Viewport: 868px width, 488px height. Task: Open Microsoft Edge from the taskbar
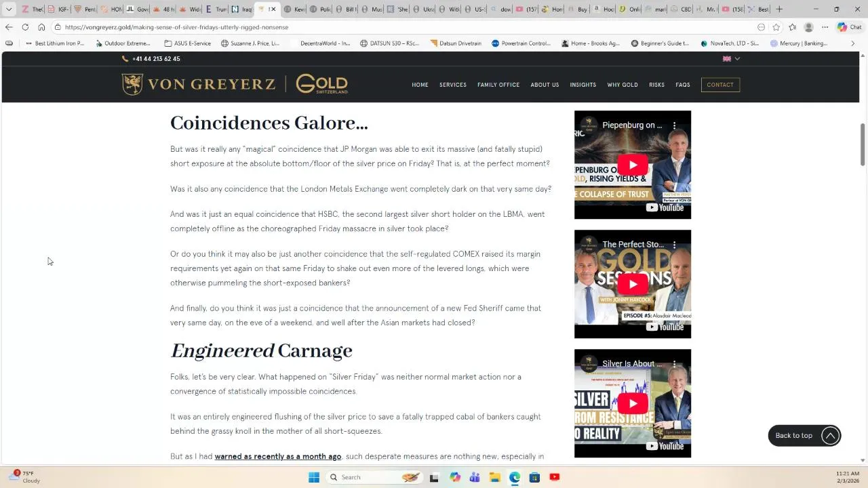515,477
